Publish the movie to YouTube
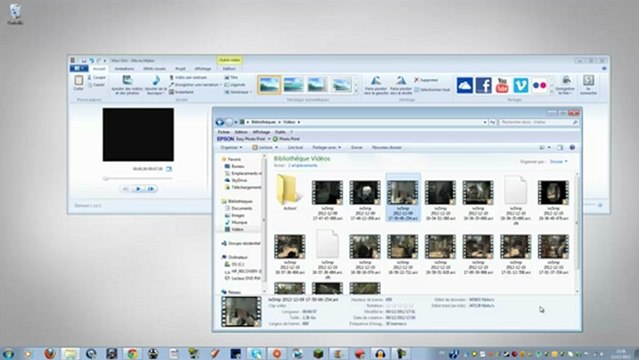Screen dimensions: 639x360 502,85
